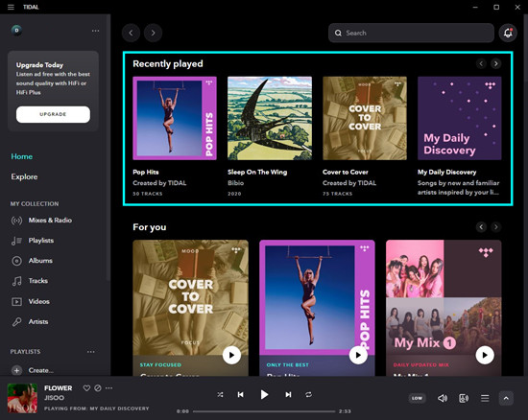
Task: Open the user profile avatar
Action: point(16,31)
